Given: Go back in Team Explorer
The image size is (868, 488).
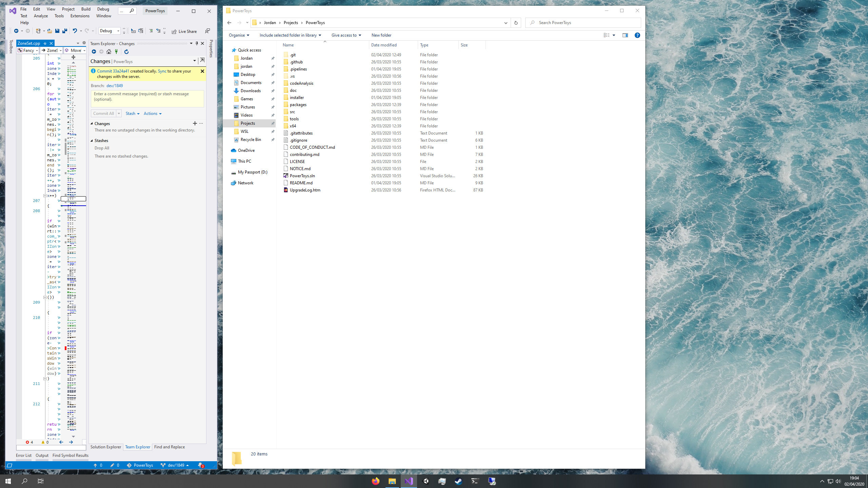Looking at the screenshot, I should coord(94,52).
